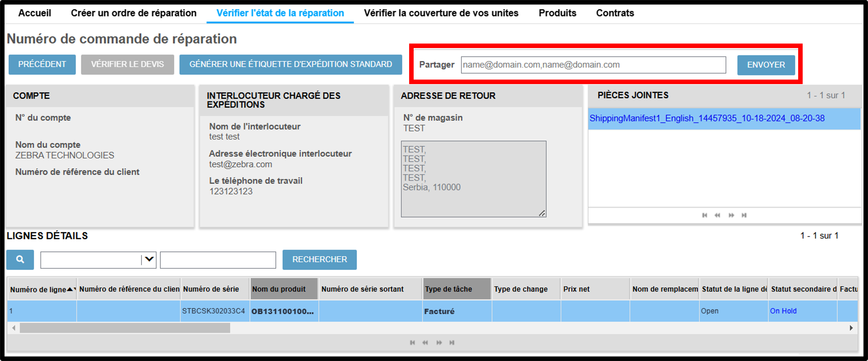The width and height of the screenshot is (868, 361).
Task: Select Vérifier l'état de la réparation tab
Action: [280, 13]
